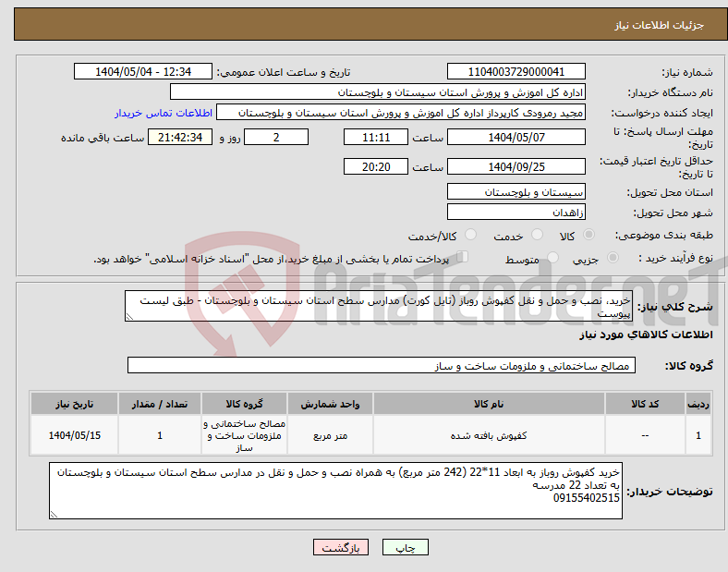Click the resize handle of description textarea

pyautogui.click(x=129, y=317)
